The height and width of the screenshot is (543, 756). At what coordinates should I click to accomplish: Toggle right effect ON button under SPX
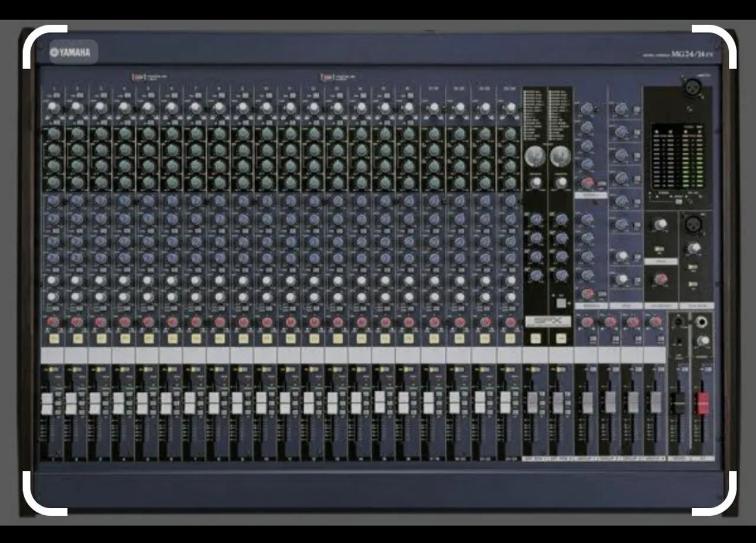(x=561, y=338)
